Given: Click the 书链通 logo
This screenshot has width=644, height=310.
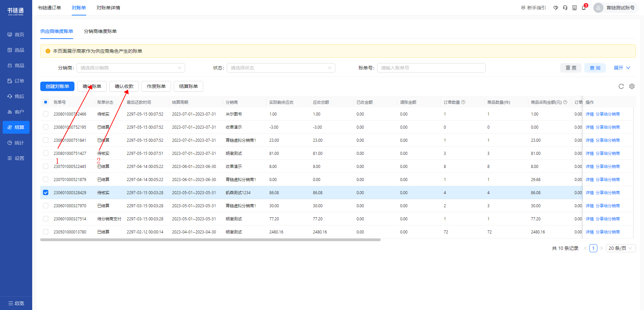Looking at the screenshot, I should coord(16,11).
